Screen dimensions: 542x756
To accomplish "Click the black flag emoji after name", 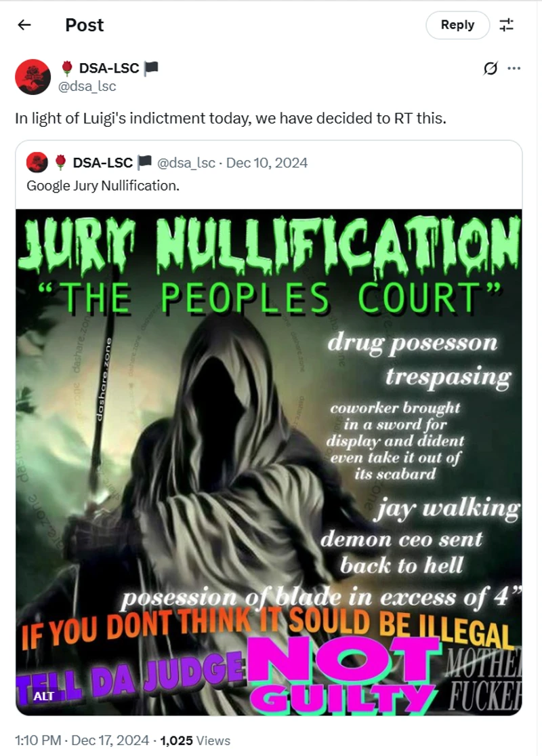I will pos(151,68).
